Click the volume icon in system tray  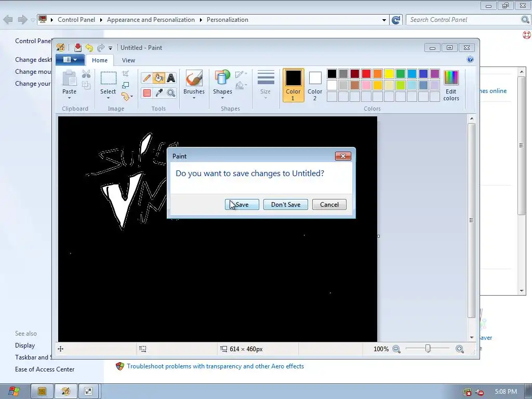click(480, 392)
